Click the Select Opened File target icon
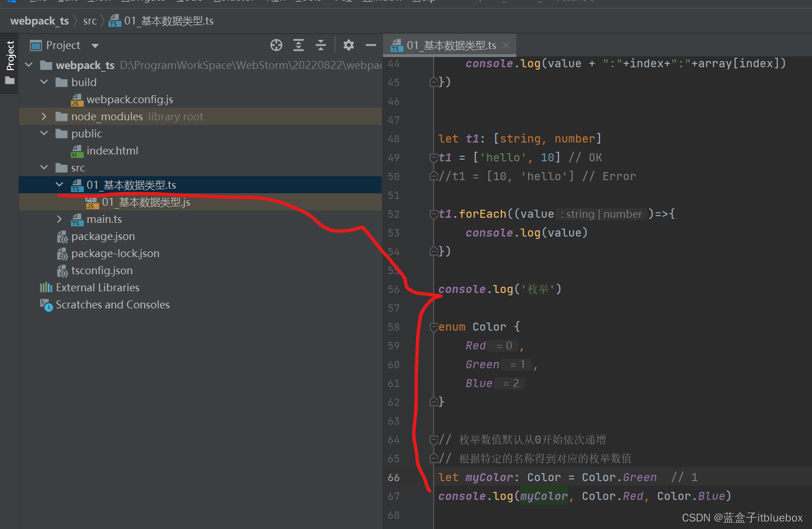812x529 pixels. tap(276, 45)
